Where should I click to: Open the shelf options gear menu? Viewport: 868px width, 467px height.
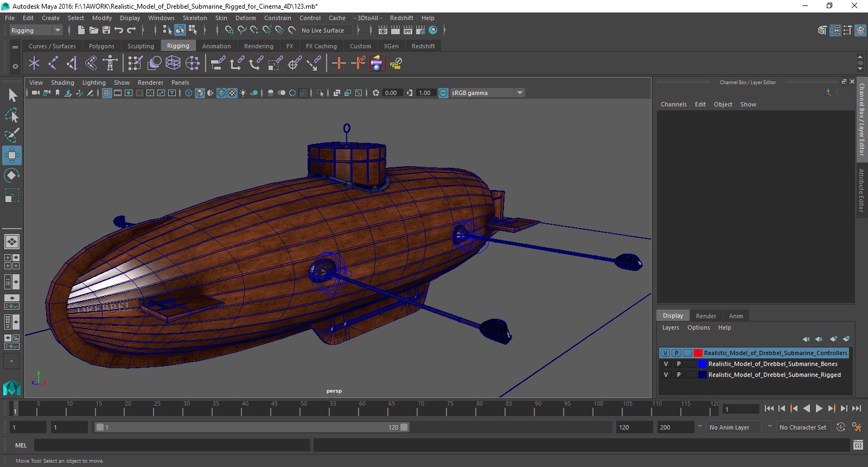coord(15,66)
